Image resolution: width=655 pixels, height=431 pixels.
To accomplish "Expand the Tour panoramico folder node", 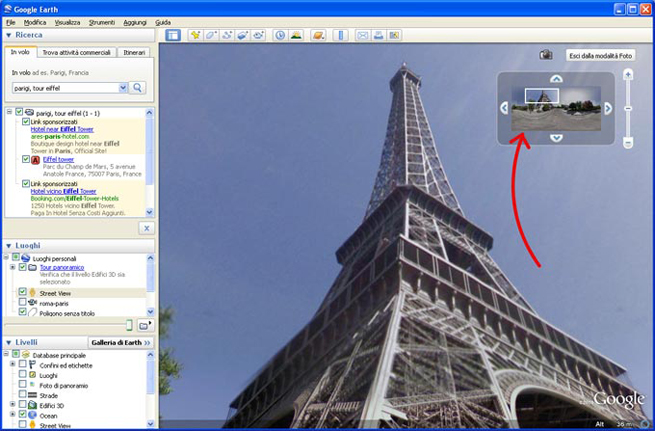I will click(x=13, y=267).
